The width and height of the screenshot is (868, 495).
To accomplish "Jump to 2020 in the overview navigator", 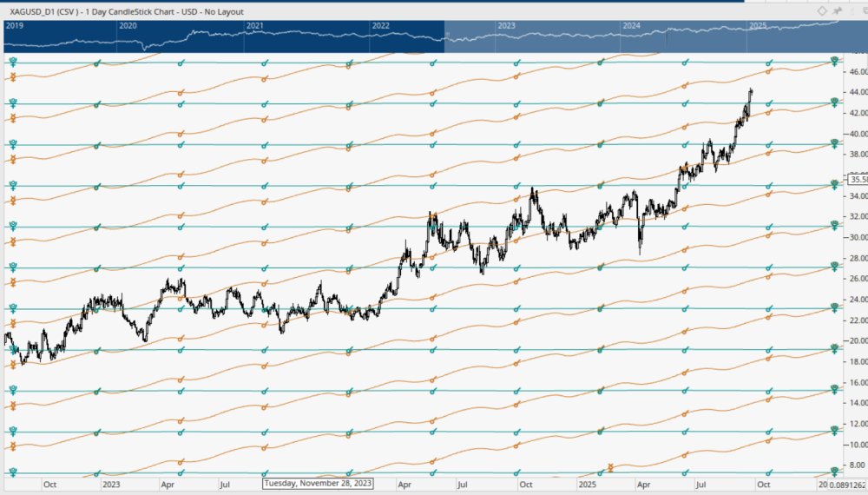I will [128, 27].
